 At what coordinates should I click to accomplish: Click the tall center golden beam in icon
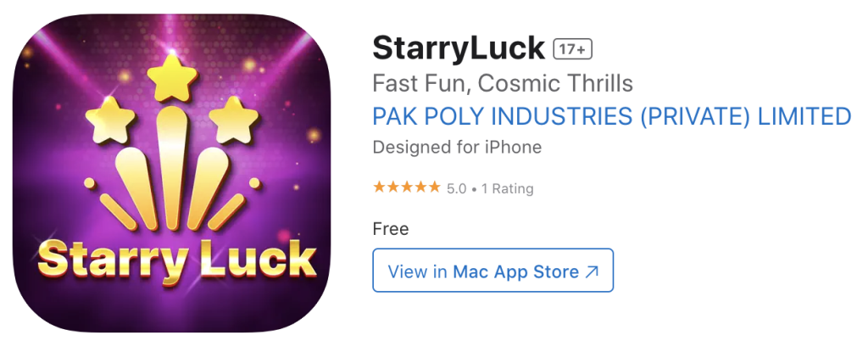coord(171,168)
